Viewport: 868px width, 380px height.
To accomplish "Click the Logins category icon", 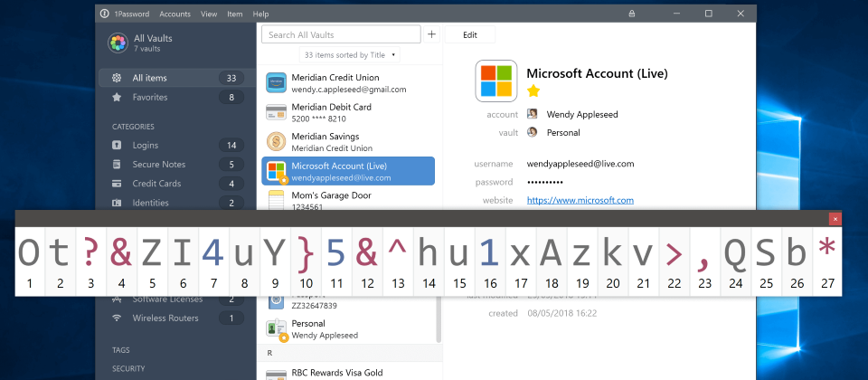I will click(x=117, y=145).
